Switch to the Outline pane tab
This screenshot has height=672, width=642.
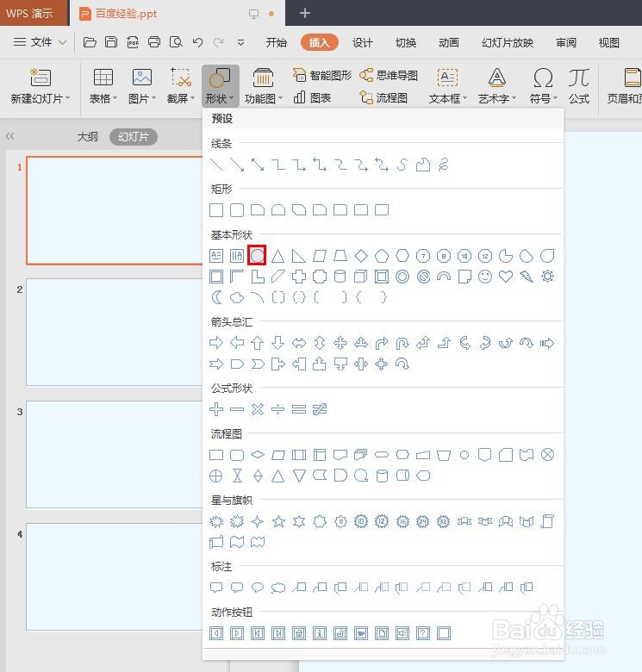(87, 137)
